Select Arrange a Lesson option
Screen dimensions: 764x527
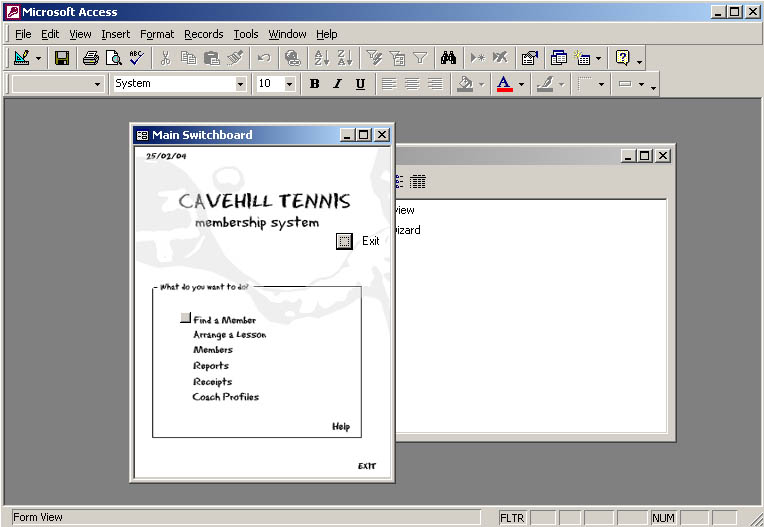[229, 335]
